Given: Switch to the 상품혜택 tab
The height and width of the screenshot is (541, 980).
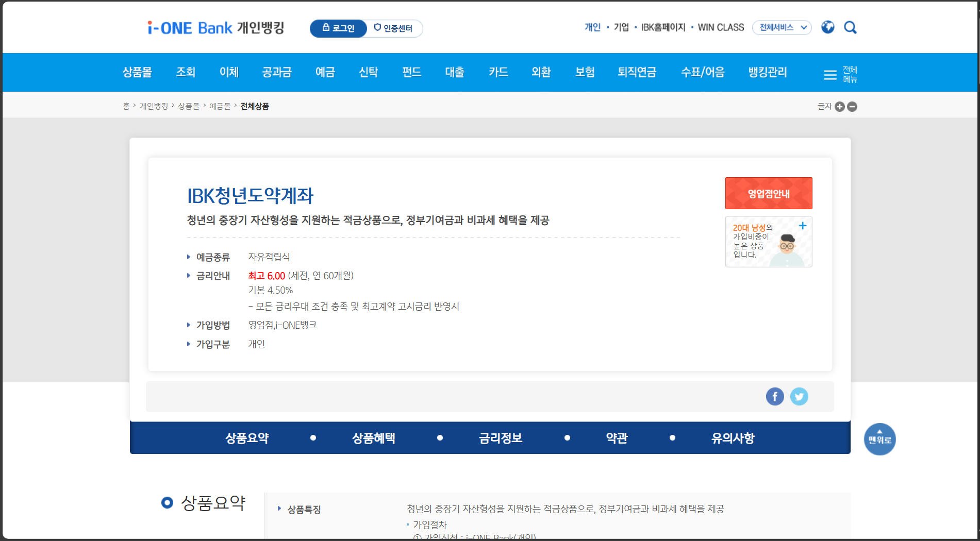Looking at the screenshot, I should (374, 438).
